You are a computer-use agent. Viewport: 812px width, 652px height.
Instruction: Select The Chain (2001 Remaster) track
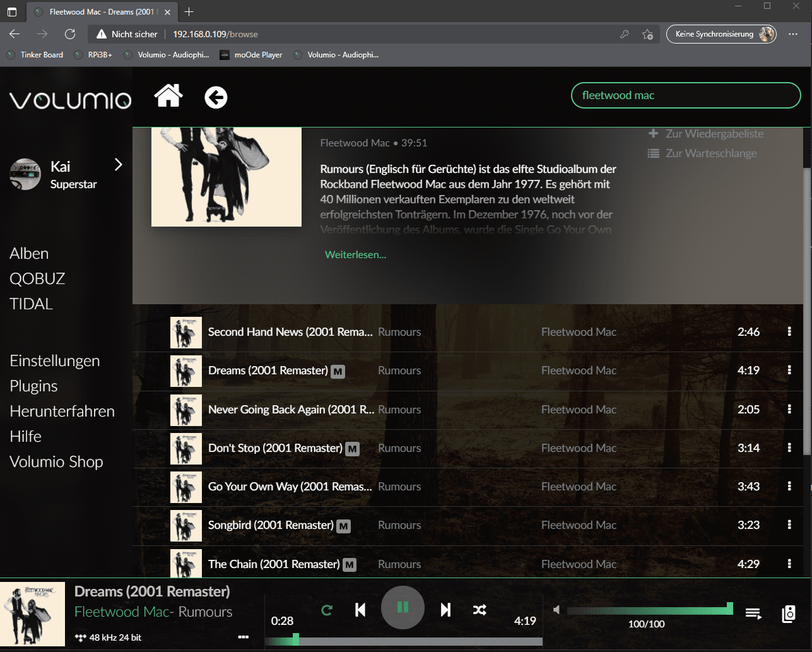click(274, 564)
